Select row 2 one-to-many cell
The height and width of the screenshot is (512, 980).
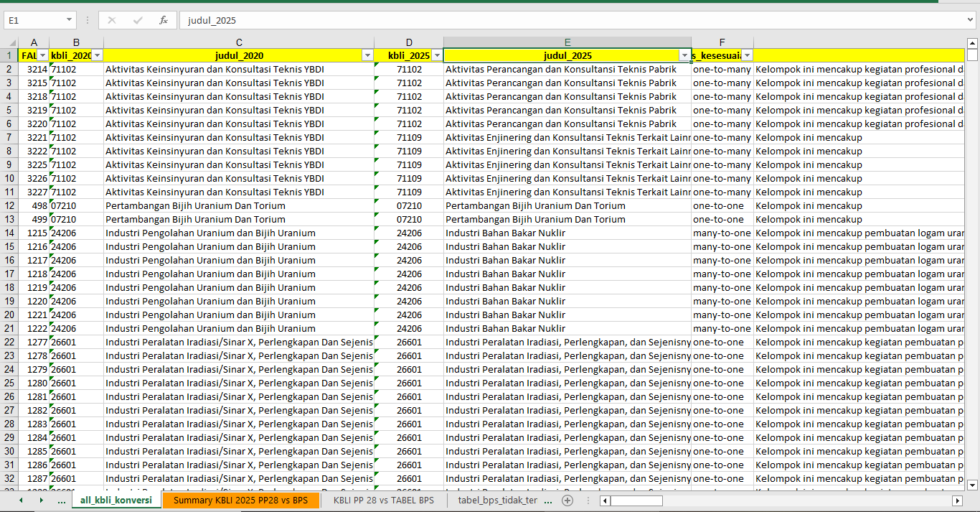722,69
